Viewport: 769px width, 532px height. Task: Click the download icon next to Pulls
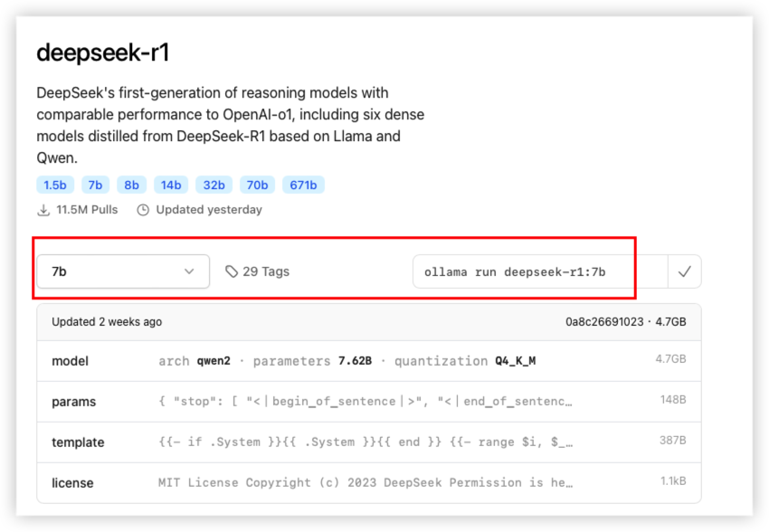(43, 210)
